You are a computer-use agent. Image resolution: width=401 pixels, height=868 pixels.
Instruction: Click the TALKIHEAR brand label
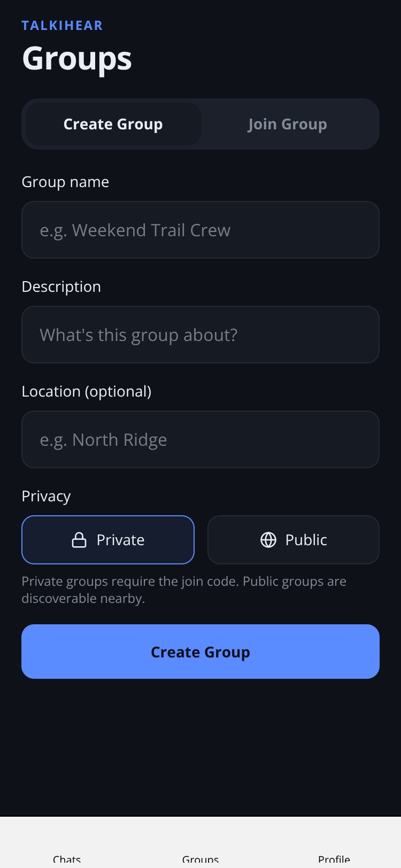pos(62,26)
